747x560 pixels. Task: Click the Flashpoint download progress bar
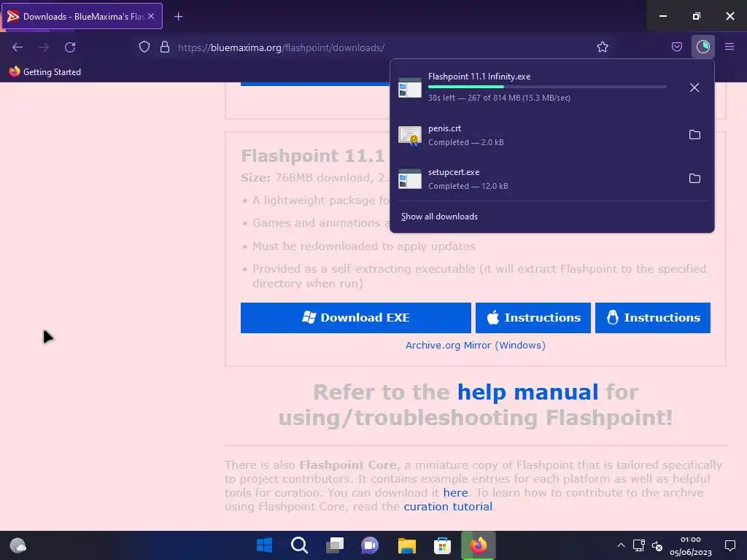tap(547, 87)
